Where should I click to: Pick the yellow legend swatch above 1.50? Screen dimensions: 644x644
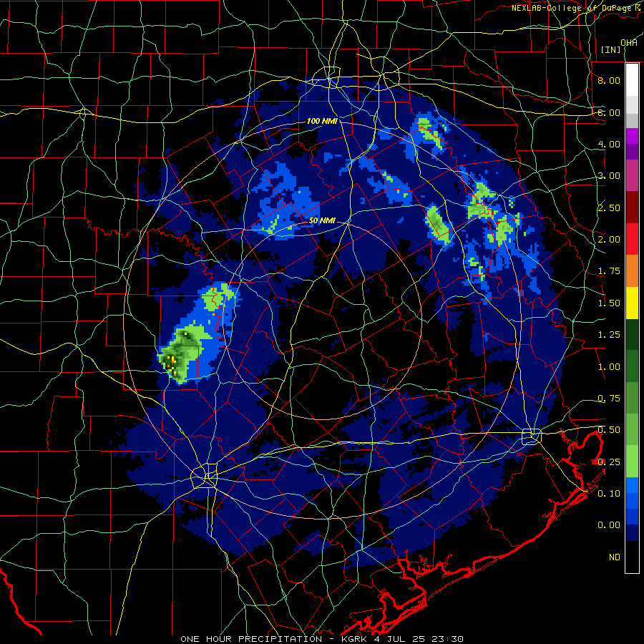tap(632, 303)
